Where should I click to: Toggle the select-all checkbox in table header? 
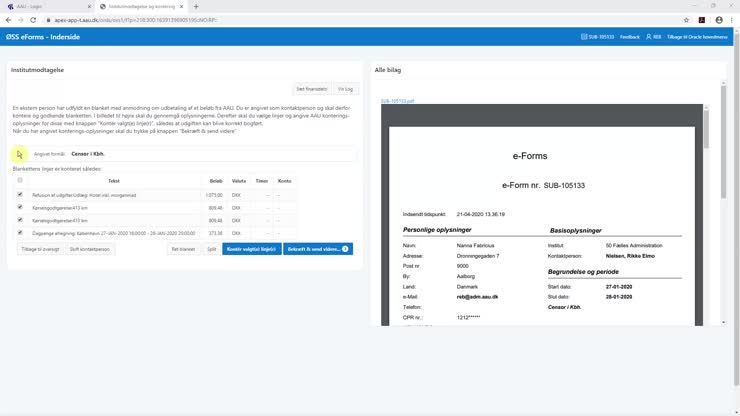(x=20, y=181)
